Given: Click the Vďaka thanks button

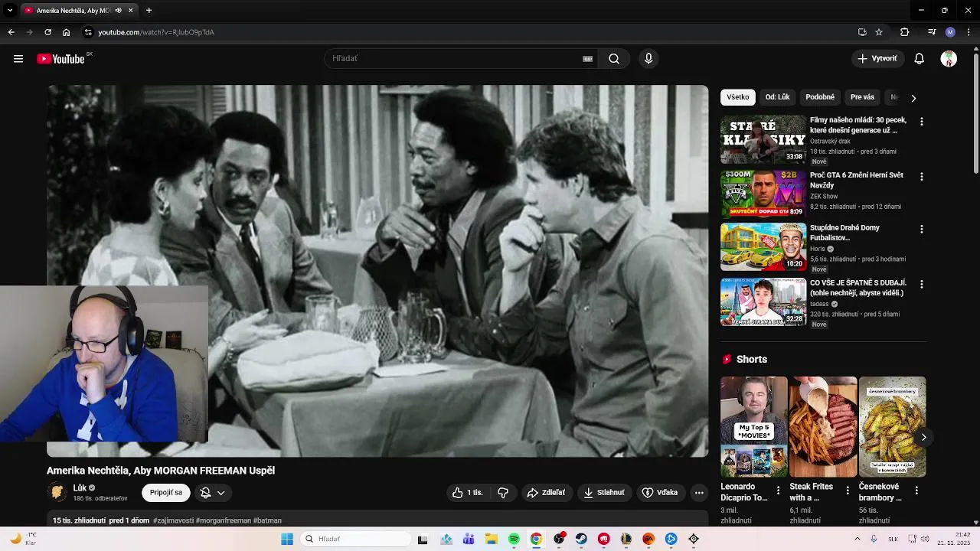Looking at the screenshot, I should [659, 493].
